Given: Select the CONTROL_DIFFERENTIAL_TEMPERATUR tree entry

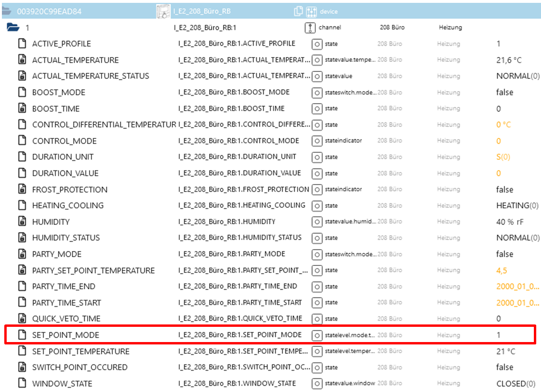Looking at the screenshot, I should 104,125.
